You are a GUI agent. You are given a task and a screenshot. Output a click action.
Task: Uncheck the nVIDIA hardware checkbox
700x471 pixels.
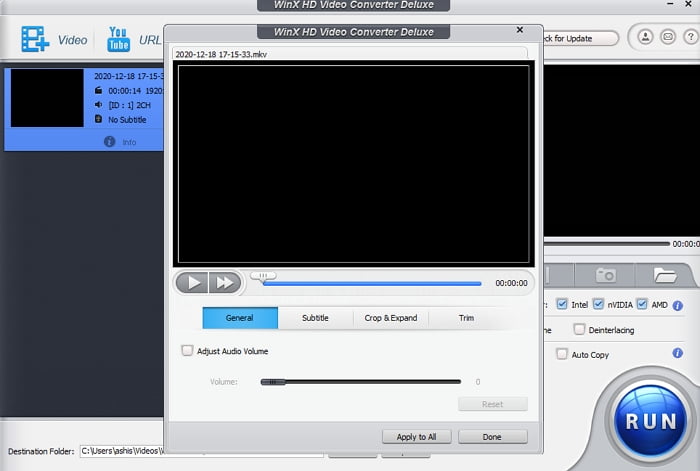(x=598, y=304)
